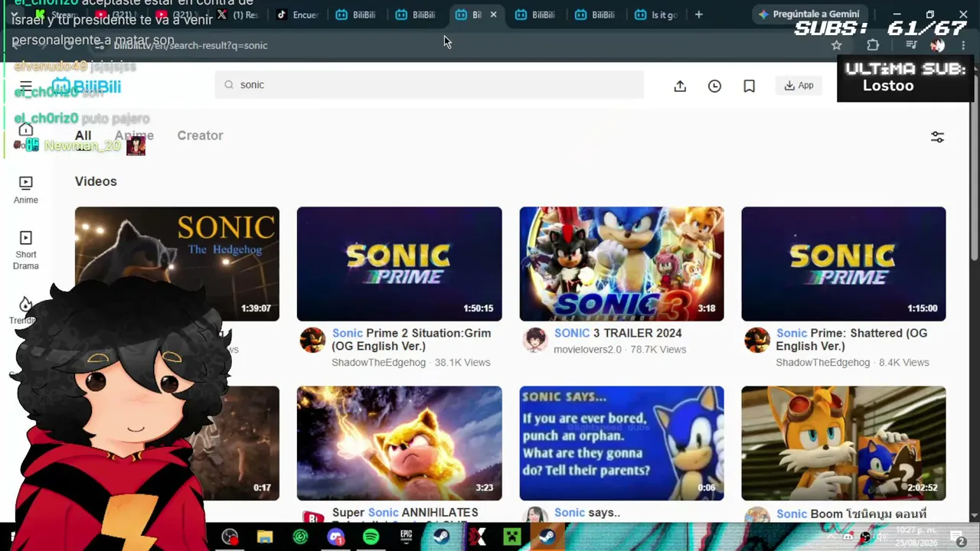This screenshot has height=551, width=980.
Task: Open the browser three-dot menu
Action: [x=963, y=45]
